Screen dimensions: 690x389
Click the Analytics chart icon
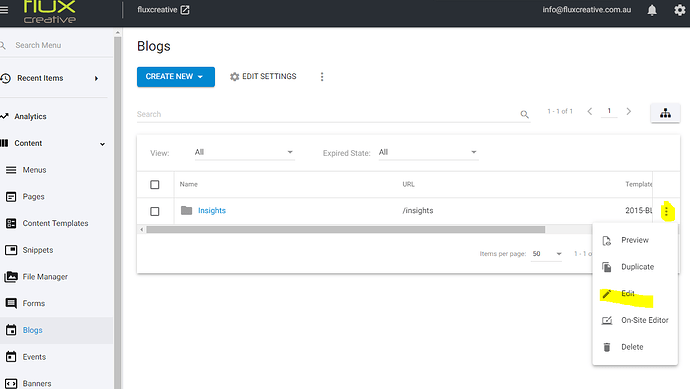point(4,116)
